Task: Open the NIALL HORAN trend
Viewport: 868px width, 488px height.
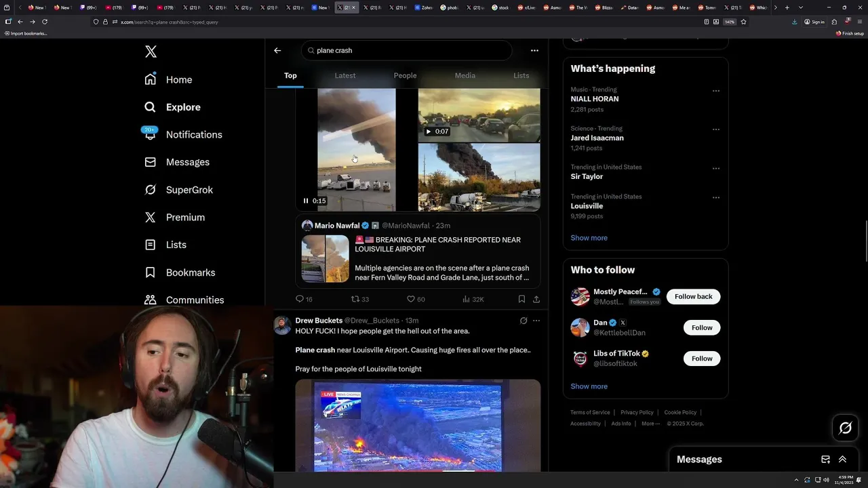Action: click(595, 99)
